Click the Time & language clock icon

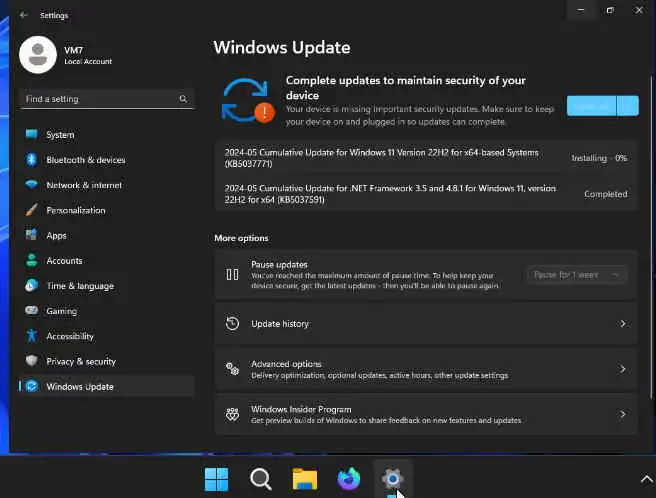pyautogui.click(x=31, y=285)
